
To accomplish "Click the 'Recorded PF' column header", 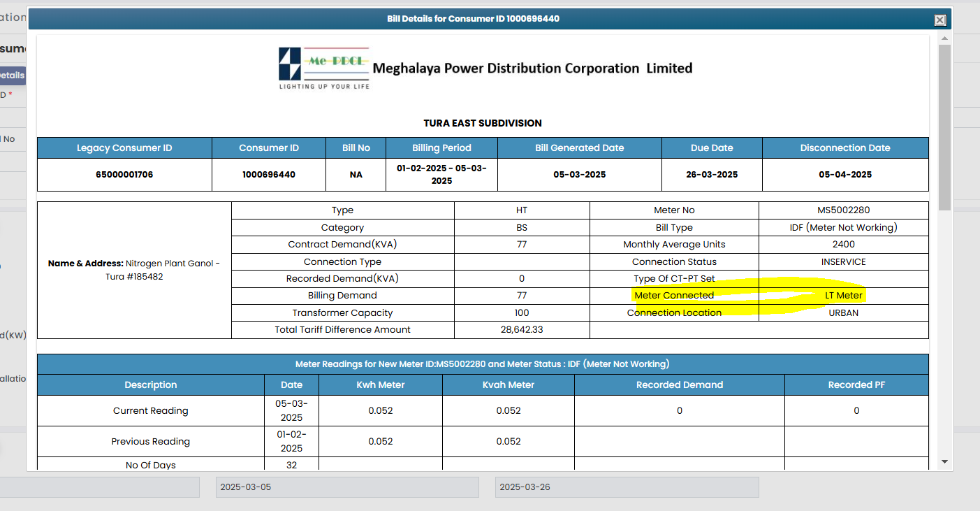I will tap(856, 385).
